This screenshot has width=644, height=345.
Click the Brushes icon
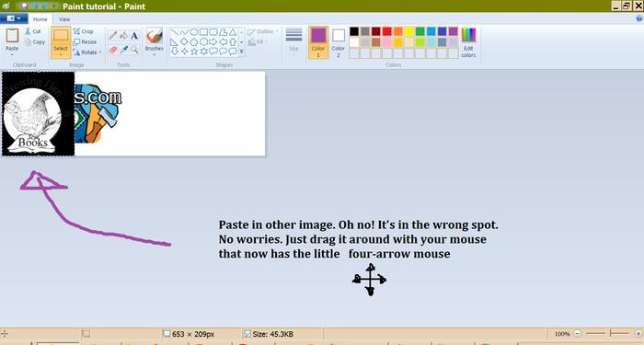pyautogui.click(x=155, y=36)
